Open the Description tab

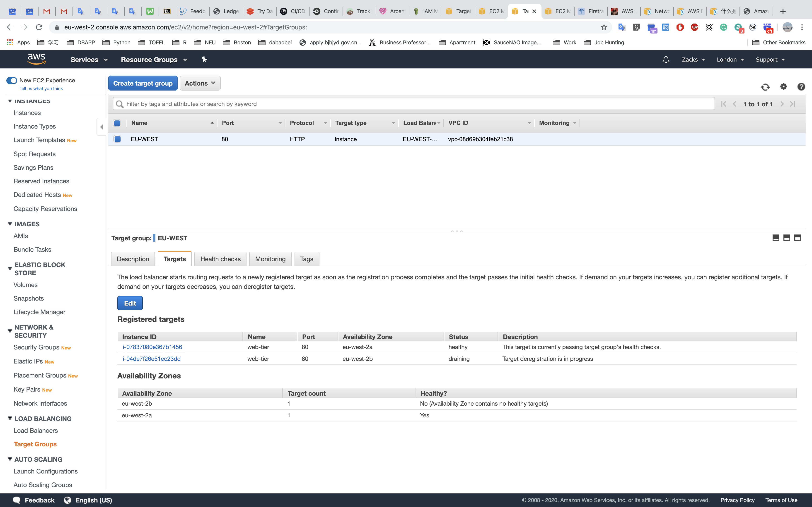133,259
